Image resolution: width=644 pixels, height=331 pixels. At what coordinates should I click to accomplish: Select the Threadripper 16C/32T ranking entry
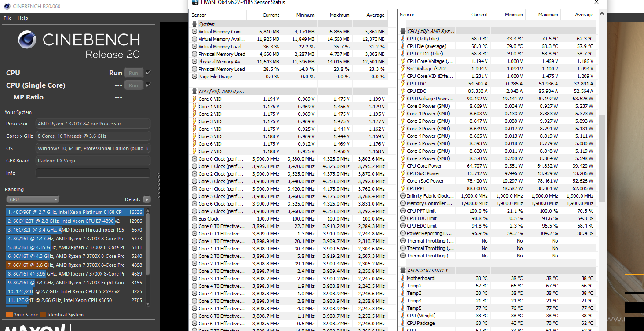75,230
